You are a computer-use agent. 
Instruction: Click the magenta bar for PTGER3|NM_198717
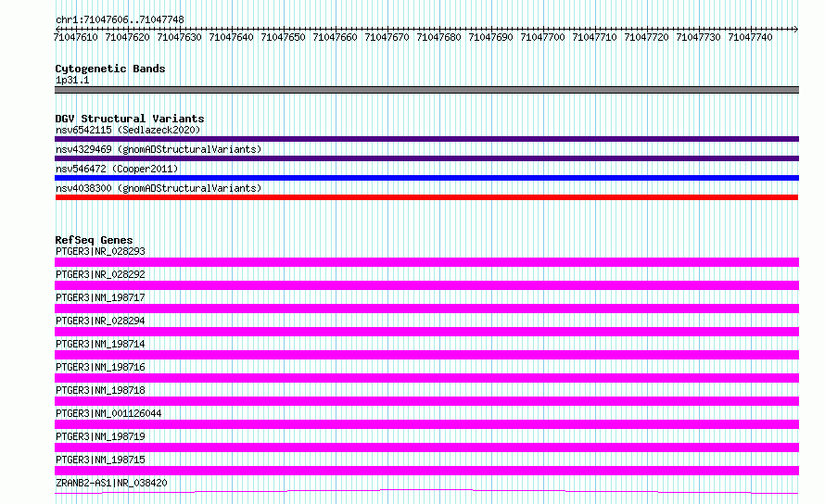point(426,309)
